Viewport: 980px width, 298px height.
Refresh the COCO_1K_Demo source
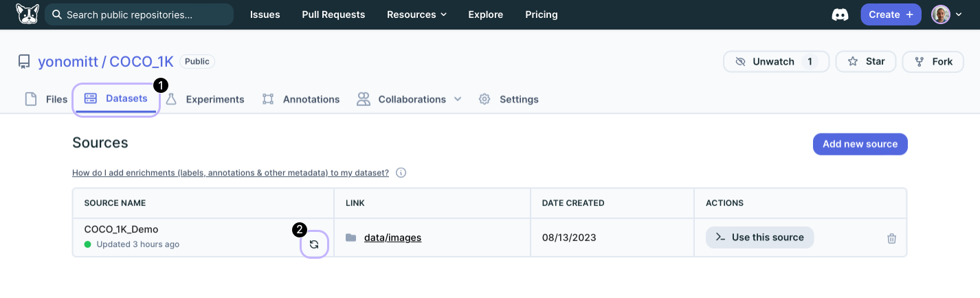point(314,244)
